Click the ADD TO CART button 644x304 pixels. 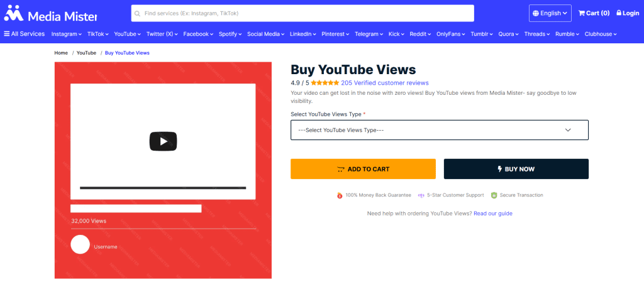point(363,169)
